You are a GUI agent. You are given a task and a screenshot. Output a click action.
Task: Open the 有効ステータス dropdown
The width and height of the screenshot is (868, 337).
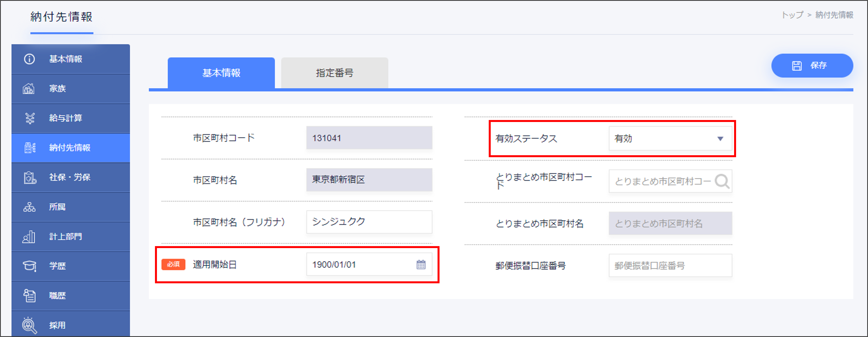point(670,138)
